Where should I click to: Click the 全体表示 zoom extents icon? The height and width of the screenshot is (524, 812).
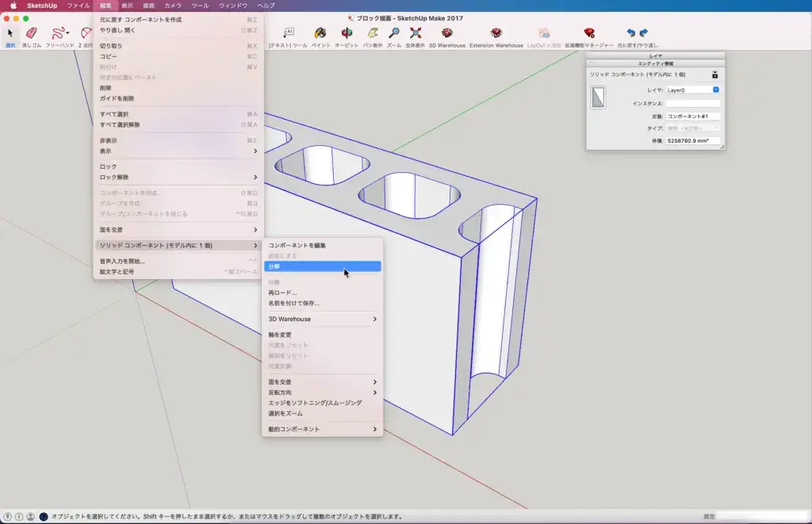(415, 33)
